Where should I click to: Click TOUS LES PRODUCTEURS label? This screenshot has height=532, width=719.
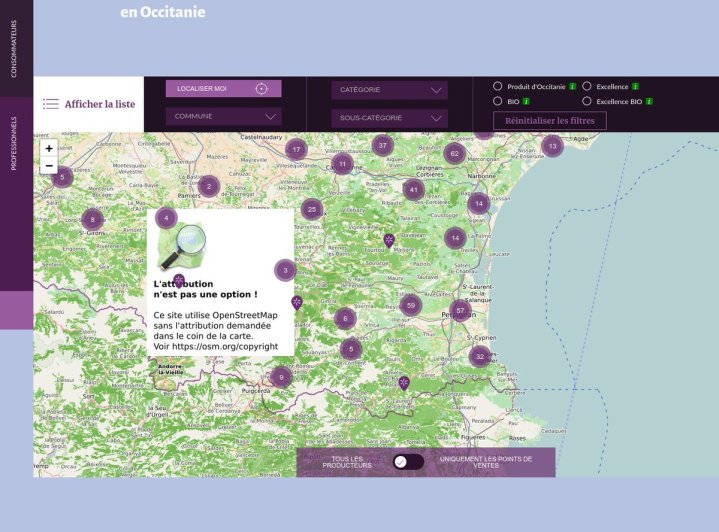[347, 462]
